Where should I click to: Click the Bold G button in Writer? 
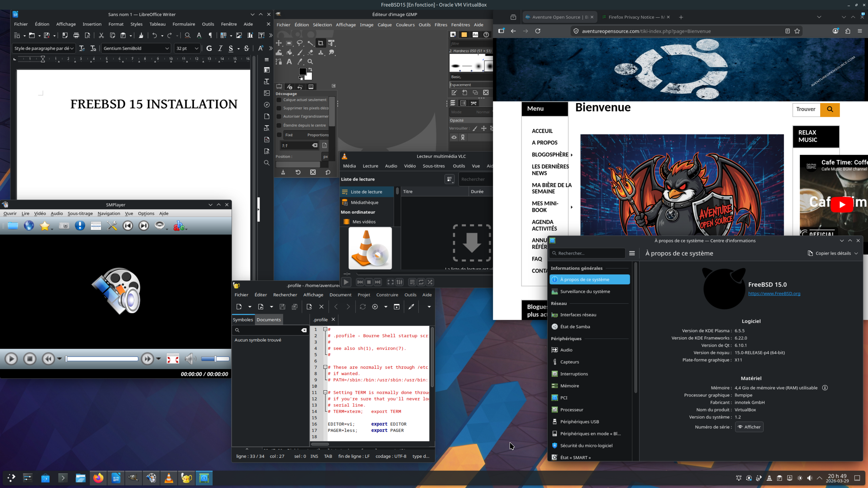tap(209, 48)
